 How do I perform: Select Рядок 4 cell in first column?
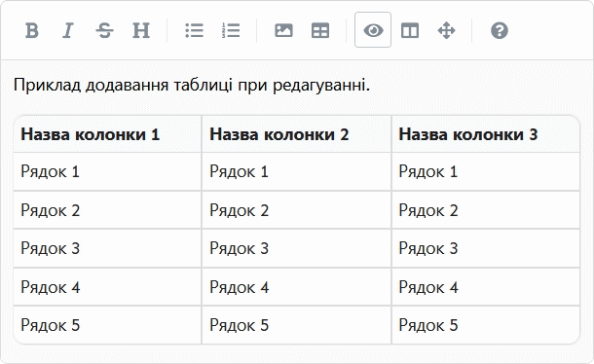[107, 287]
